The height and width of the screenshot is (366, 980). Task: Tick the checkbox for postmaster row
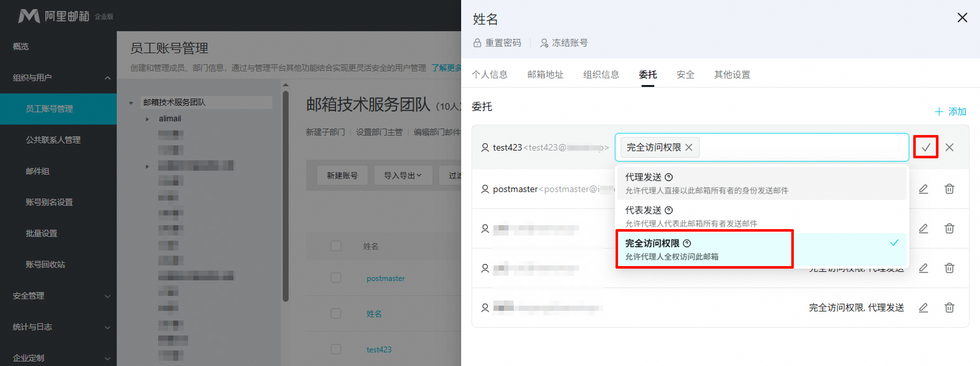(335, 278)
